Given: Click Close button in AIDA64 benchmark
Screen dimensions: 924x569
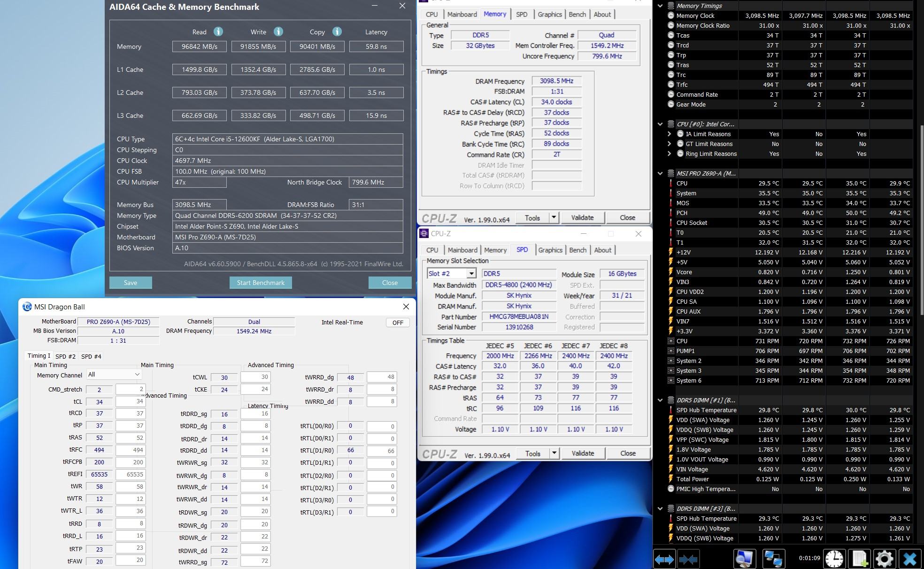Looking at the screenshot, I should (x=390, y=283).
